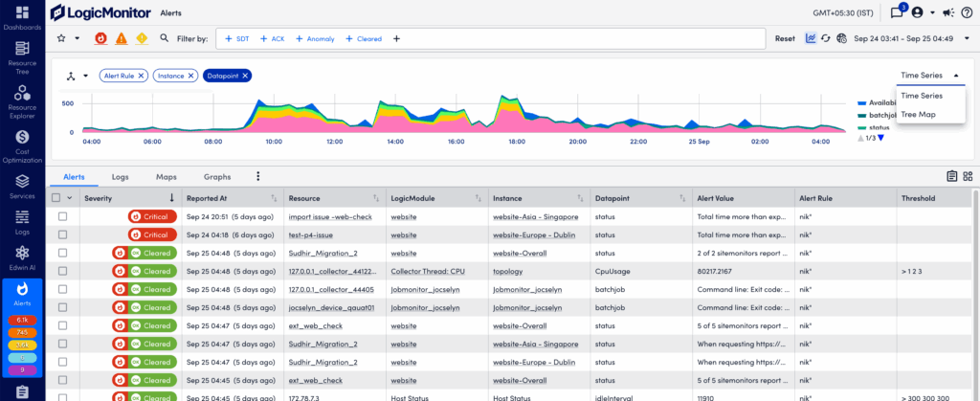This screenshot has height=401, width=980.
Task: Choose Tree Map from the chart type dropdown
Action: click(x=919, y=114)
